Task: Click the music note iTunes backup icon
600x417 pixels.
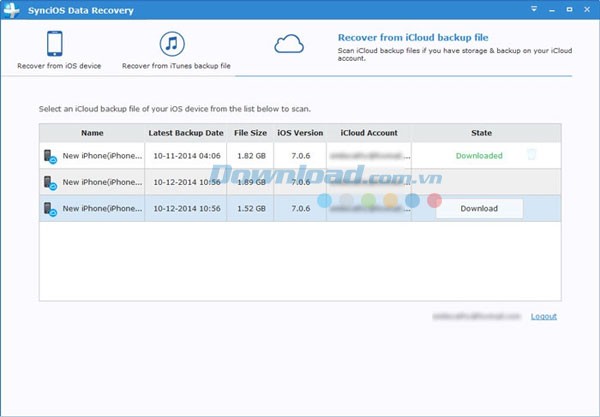Action: 172,44
